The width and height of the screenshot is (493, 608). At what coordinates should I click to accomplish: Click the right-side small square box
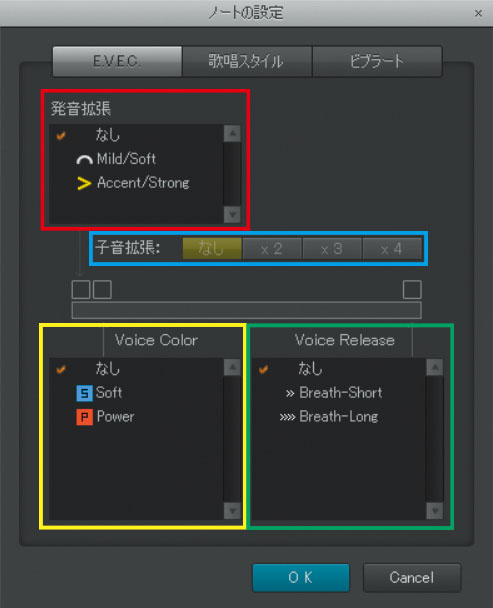(412, 290)
